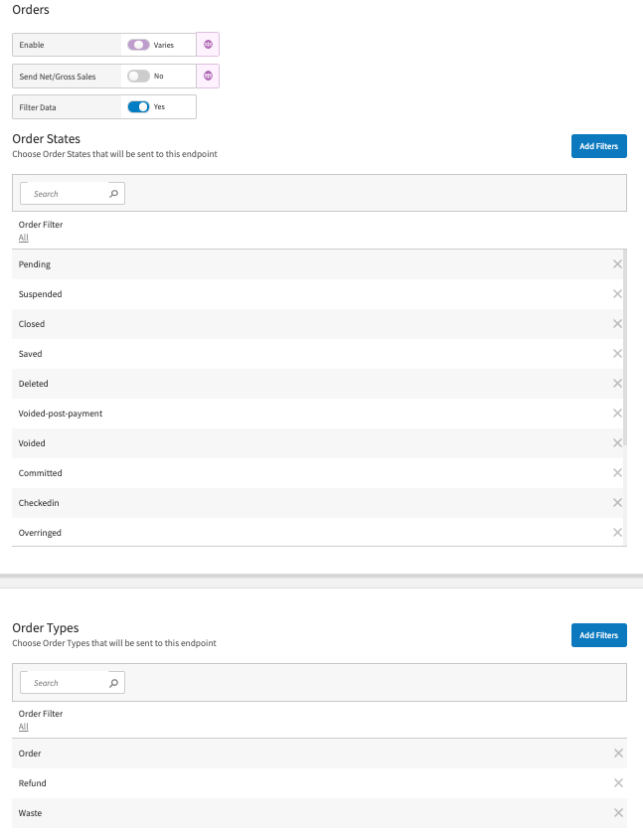
Task: Remove the Pending order state filter
Action: 617,264
